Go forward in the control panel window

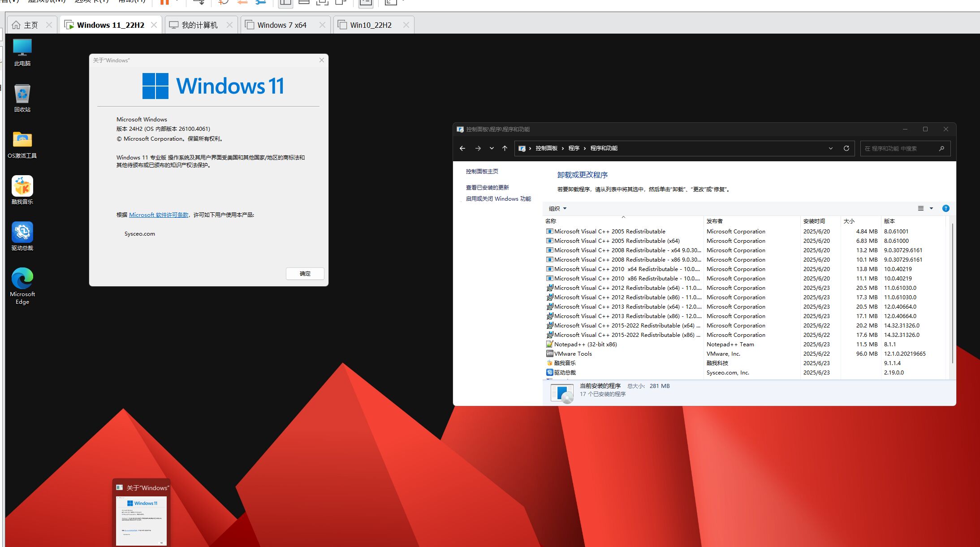click(x=478, y=148)
